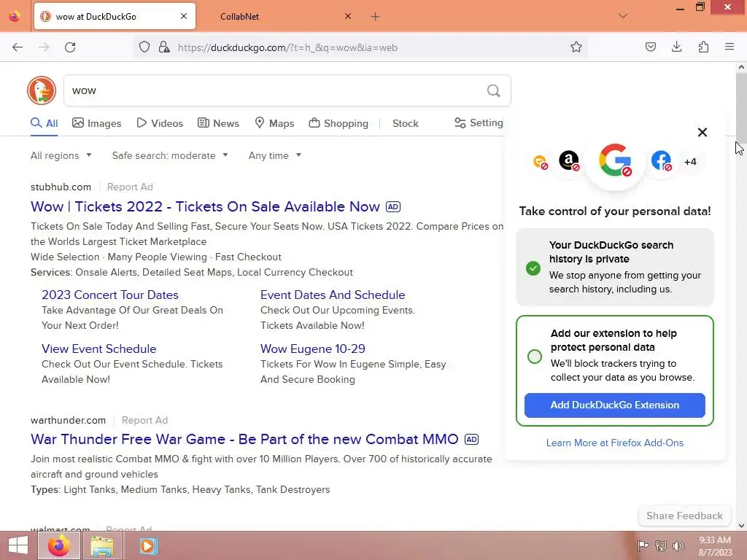Click the Share Feedback button
This screenshot has height=560, width=747.
684,516
